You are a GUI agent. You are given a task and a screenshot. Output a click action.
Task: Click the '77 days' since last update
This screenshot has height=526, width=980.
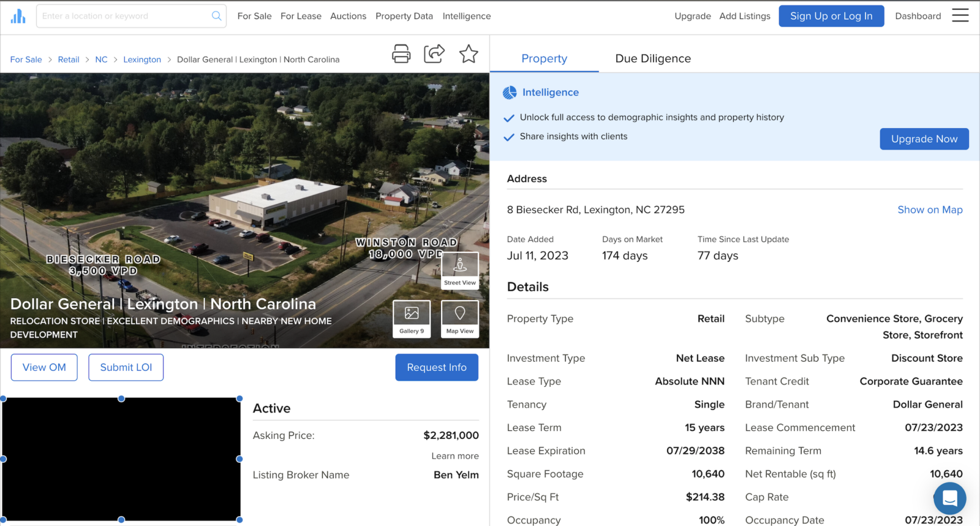(718, 256)
